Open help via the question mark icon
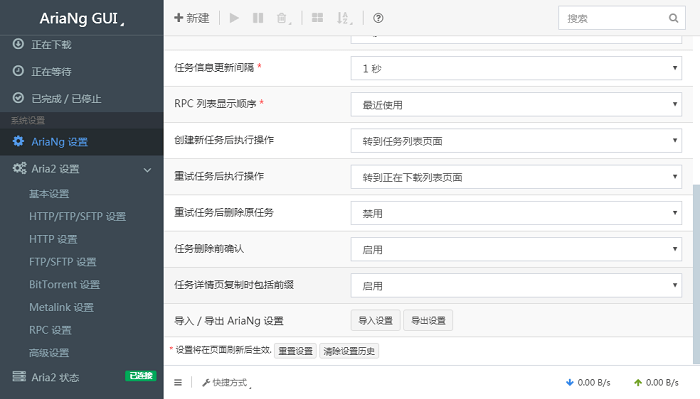Screen dimensions: 700x399 point(378,18)
